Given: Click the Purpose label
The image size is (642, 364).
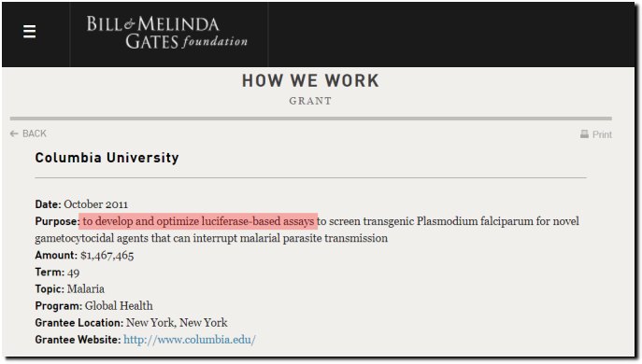Looking at the screenshot, I should pyautogui.click(x=57, y=222).
